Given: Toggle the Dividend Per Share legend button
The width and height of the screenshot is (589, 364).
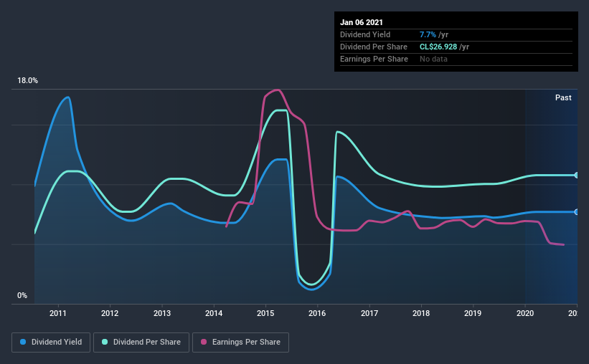Looking at the screenshot, I should [x=141, y=343].
